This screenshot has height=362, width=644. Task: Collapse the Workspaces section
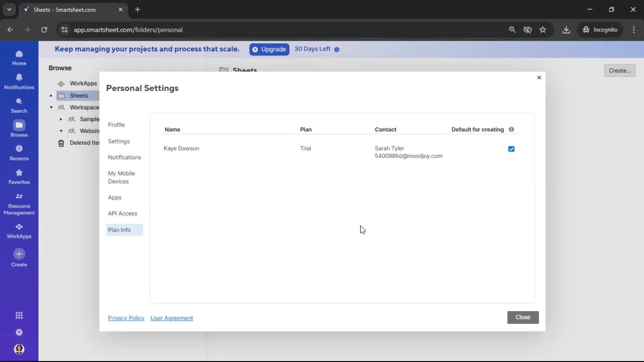pos(51,107)
